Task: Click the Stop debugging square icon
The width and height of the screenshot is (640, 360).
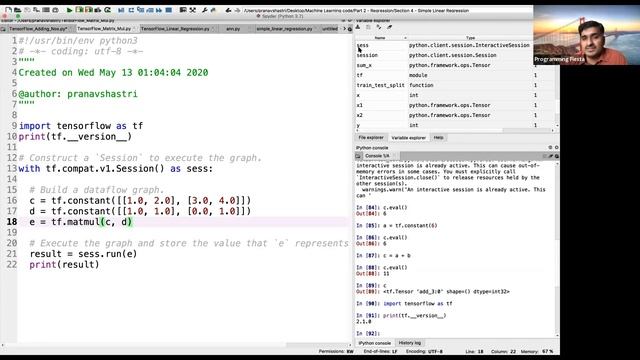Action: pyautogui.click(x=169, y=10)
